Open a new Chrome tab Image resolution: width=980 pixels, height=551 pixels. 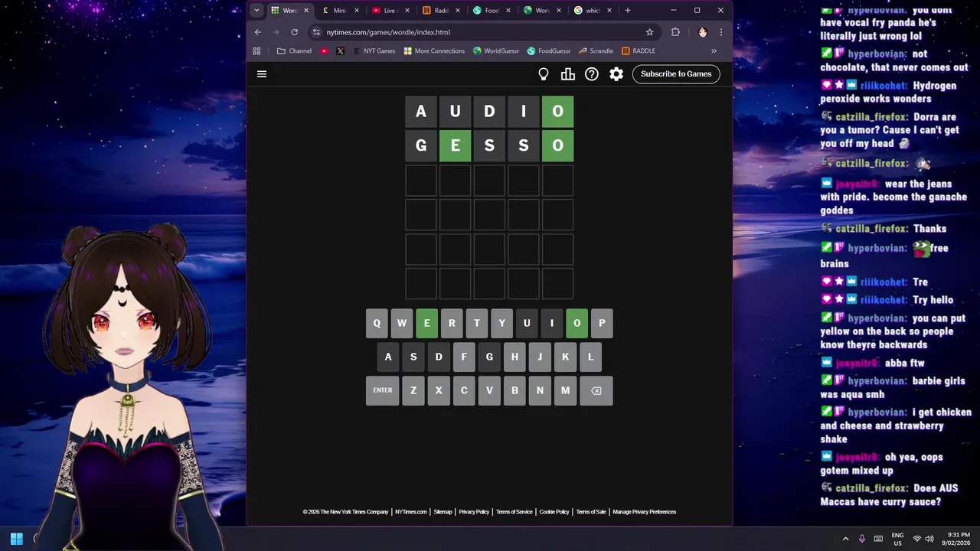pyautogui.click(x=628, y=11)
